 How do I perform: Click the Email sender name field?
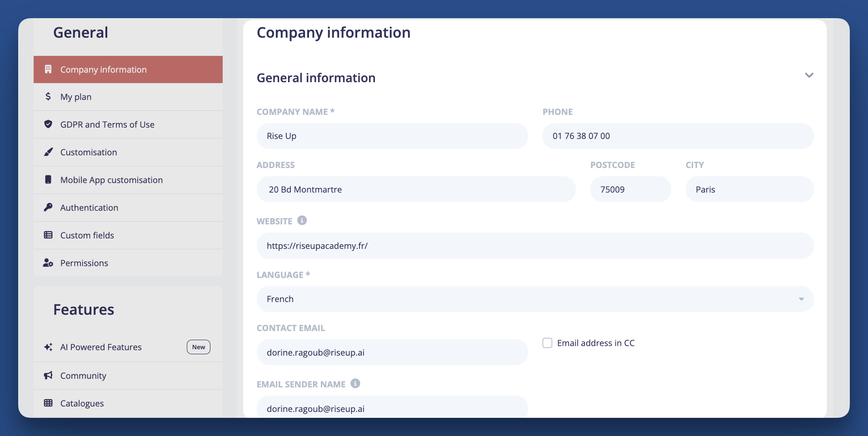[x=392, y=407]
